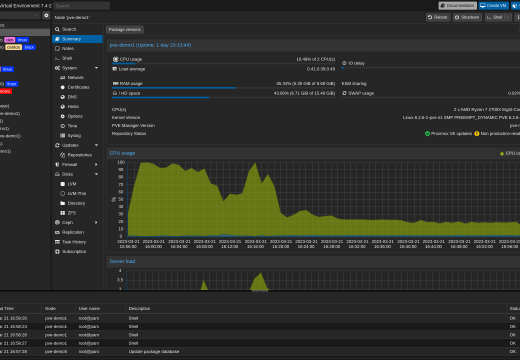Image resolution: width=520 pixels, height=360 pixels.
Task: Click the CPU usage chart title
Action: [x=122, y=153]
